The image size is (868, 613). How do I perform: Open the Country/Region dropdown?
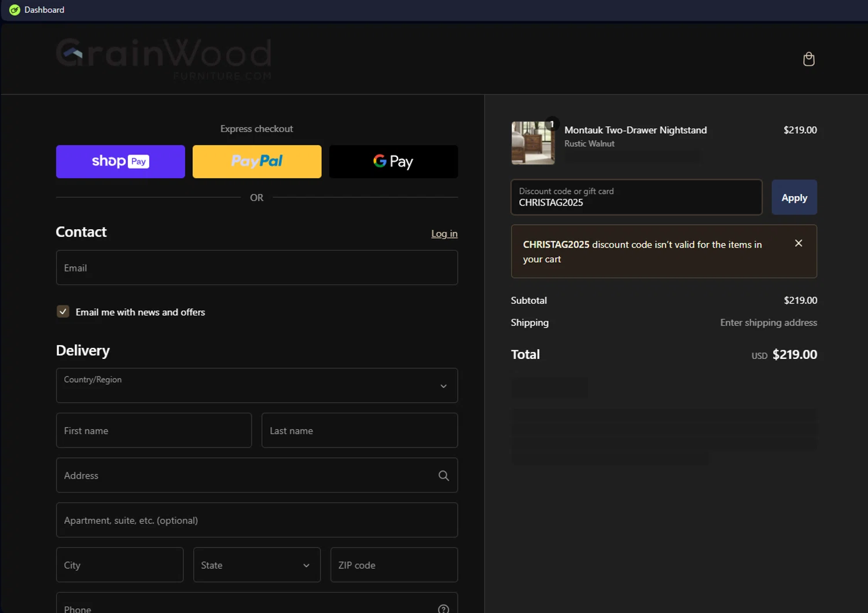click(x=257, y=386)
